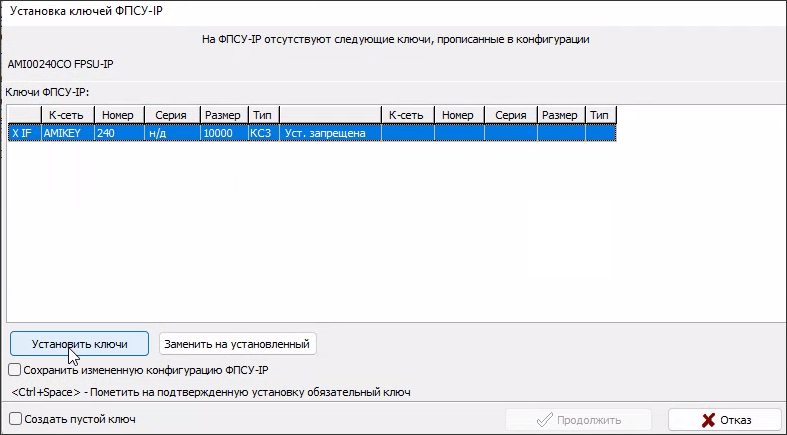This screenshot has height=435, width=787.
Task: Click the second 'Размер' column header
Action: (x=560, y=115)
